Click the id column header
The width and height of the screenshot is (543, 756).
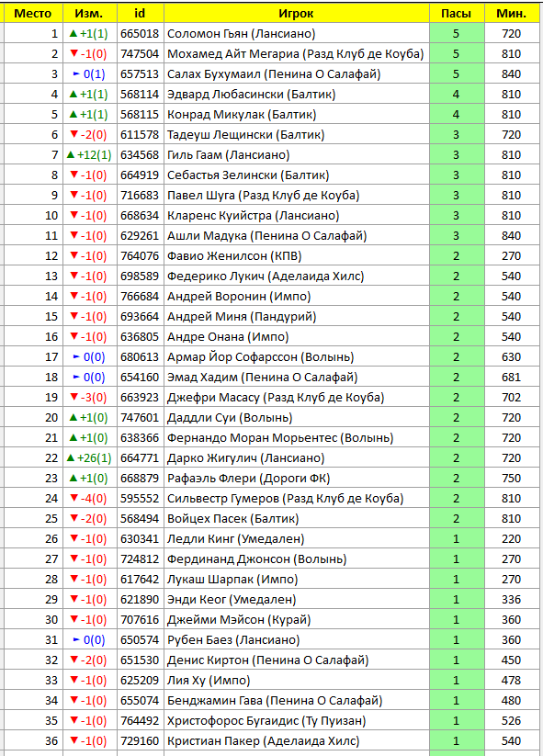[x=140, y=14]
